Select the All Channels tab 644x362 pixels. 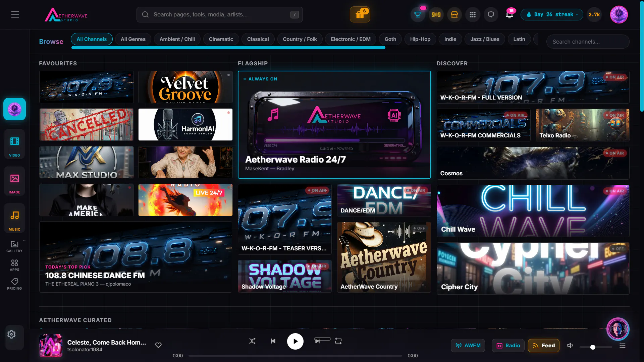(92, 39)
